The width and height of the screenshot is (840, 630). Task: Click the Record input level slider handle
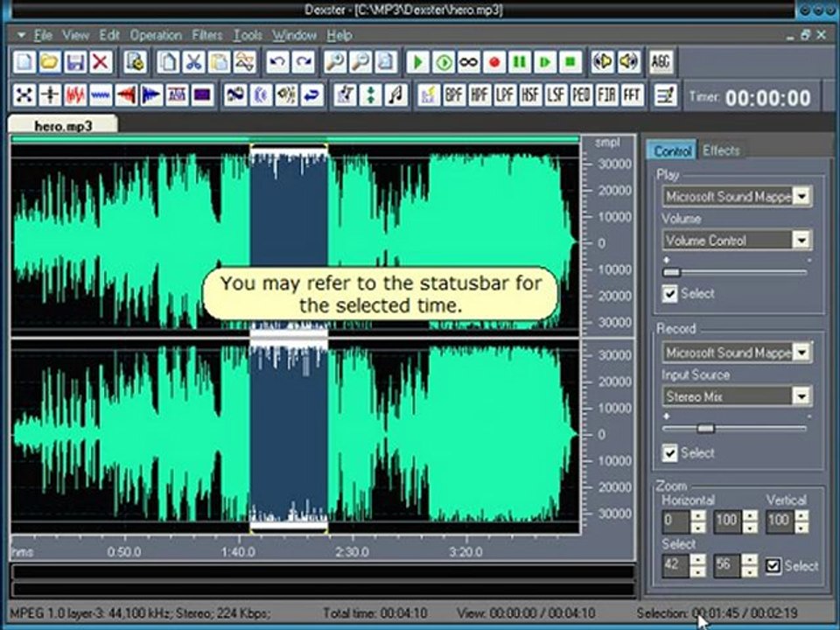pos(705,428)
